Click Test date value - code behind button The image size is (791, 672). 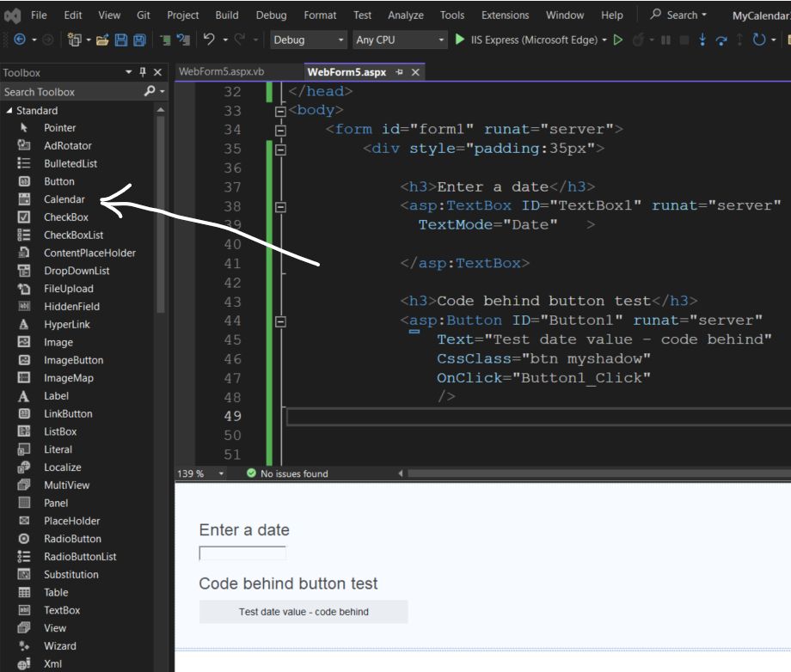pos(304,612)
